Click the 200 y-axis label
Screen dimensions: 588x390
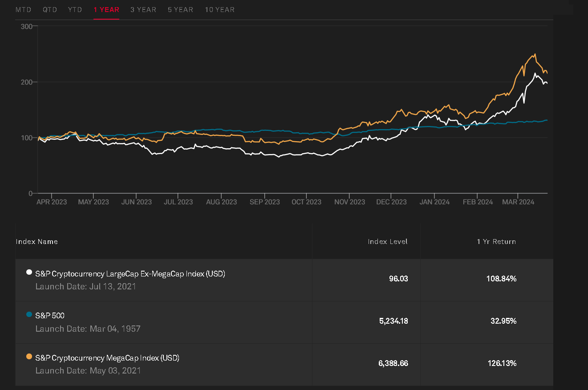tap(27, 82)
